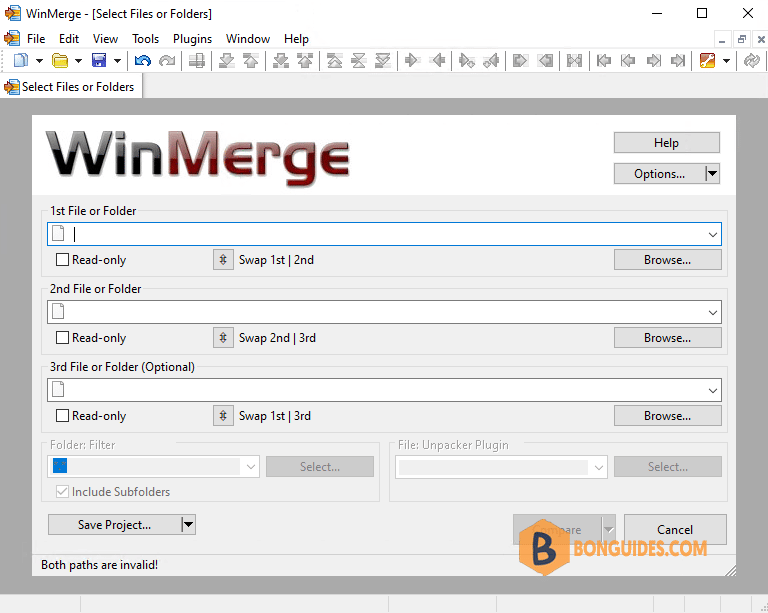
Task: Click the Help button in the dialog
Action: pyautogui.click(x=667, y=142)
